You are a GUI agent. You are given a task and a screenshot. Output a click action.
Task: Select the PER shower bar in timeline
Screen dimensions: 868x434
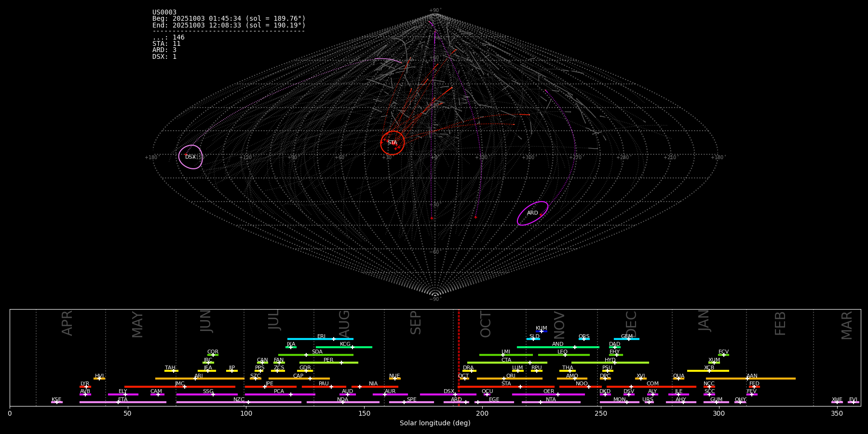(329, 363)
